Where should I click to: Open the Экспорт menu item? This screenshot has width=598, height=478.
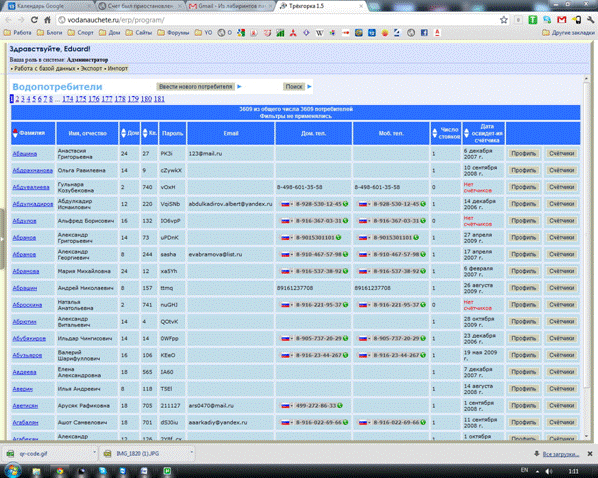pyautogui.click(x=91, y=69)
